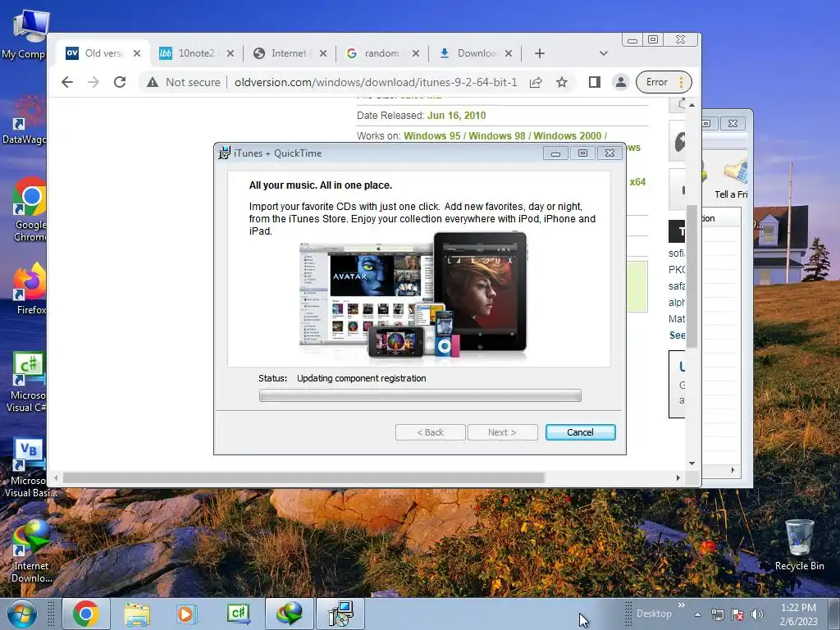Select Chrome in the taskbar
840x630 pixels.
[85, 614]
